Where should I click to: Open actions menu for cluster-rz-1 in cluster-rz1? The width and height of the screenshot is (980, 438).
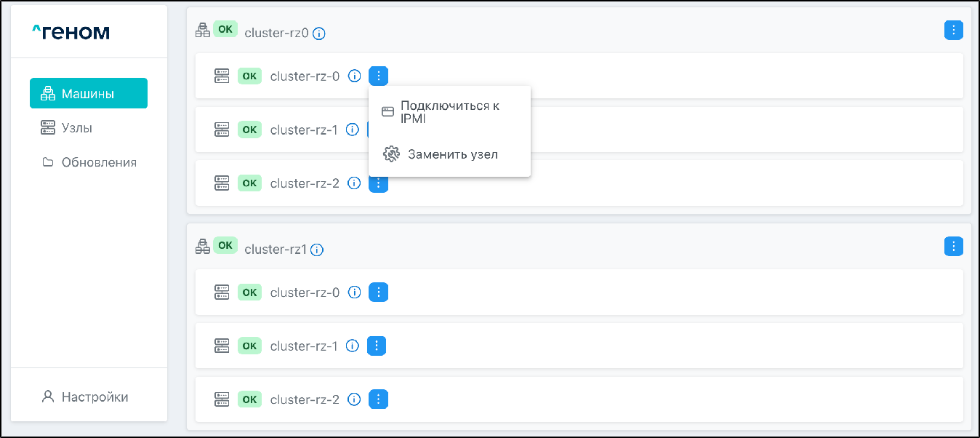(x=377, y=346)
